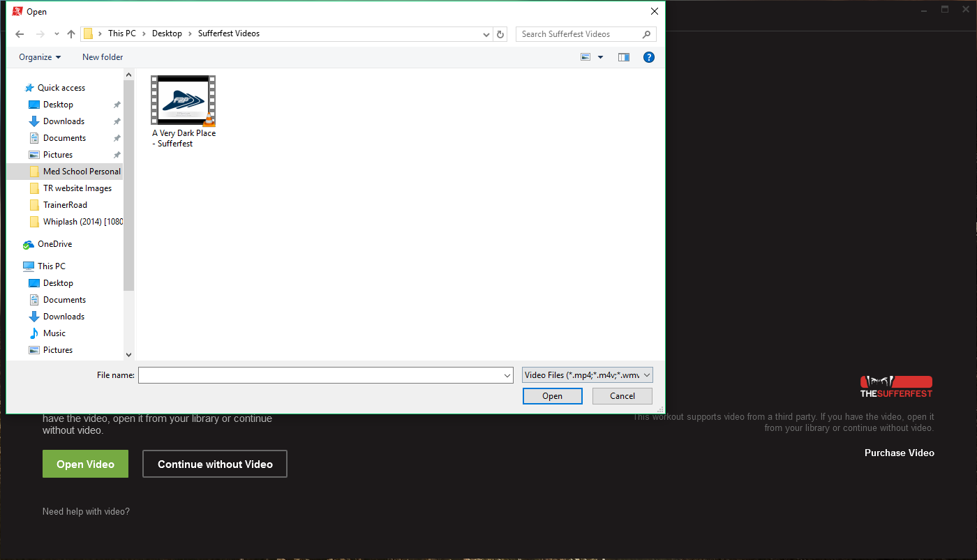Viewport: 977px width, 560px height.
Task: Click the OneDrive cloud icon
Action: coord(29,244)
